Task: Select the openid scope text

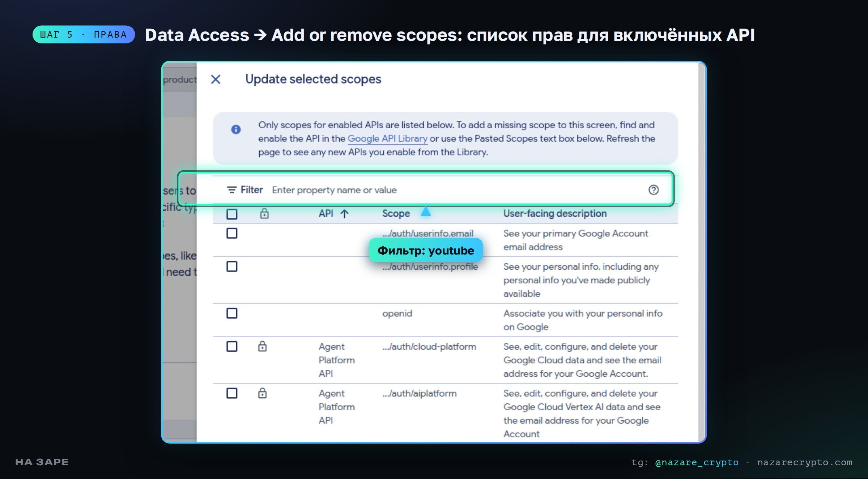Action: point(397,313)
